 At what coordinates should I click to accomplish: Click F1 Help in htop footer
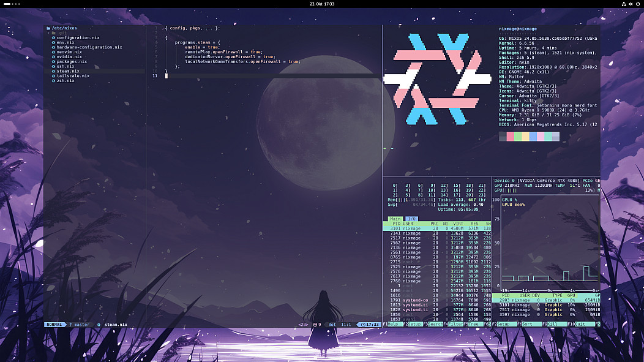coord(392,324)
